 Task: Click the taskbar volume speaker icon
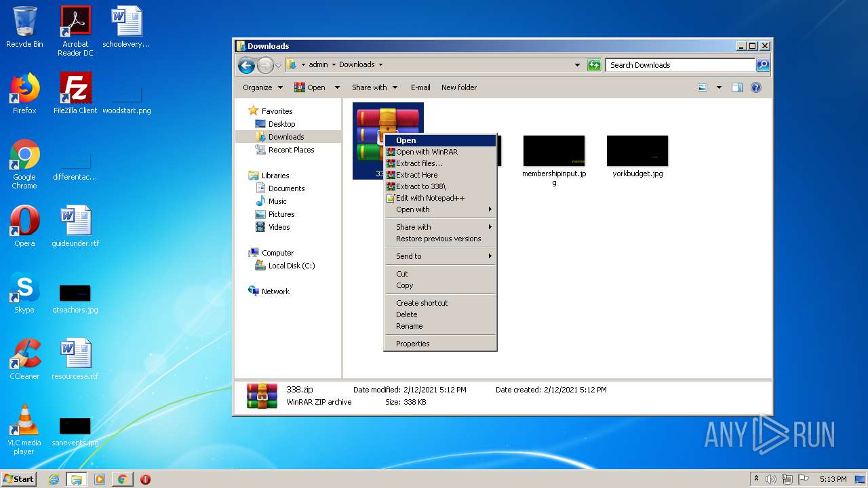[x=771, y=479]
